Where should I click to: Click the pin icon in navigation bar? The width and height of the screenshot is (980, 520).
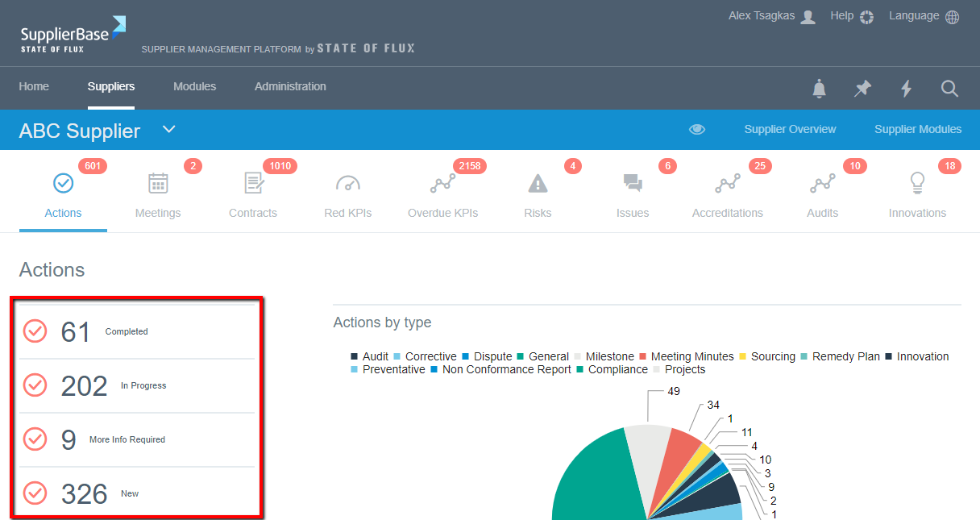(863, 89)
